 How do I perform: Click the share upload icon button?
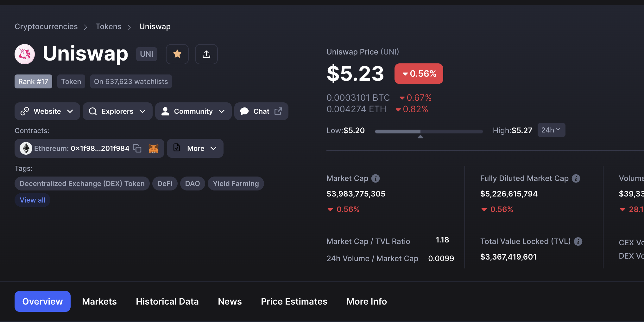(x=206, y=54)
